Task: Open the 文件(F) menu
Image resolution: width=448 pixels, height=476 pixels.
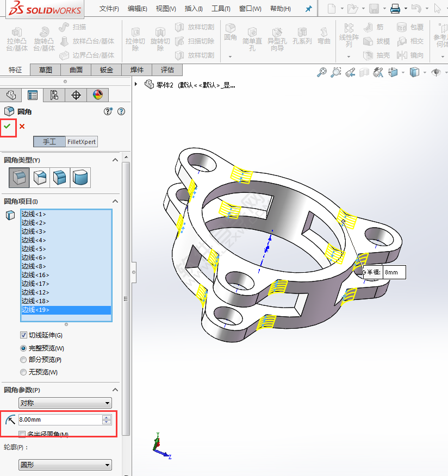Action: [109, 9]
